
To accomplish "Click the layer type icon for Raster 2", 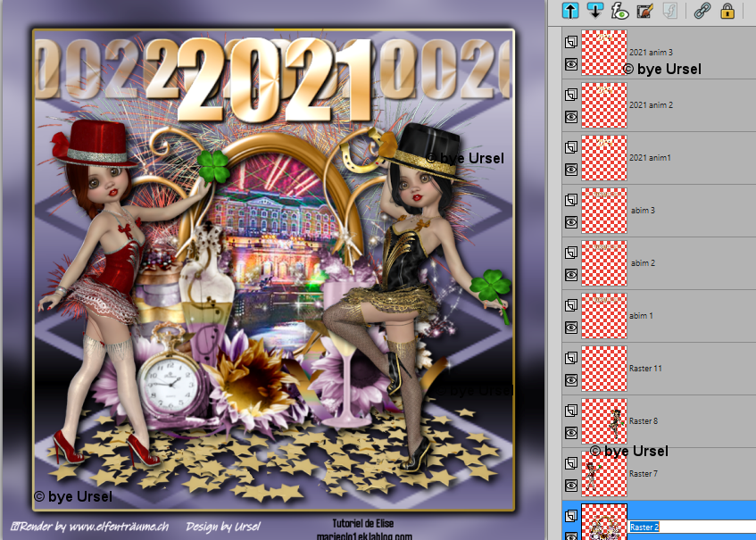I will coord(571,516).
